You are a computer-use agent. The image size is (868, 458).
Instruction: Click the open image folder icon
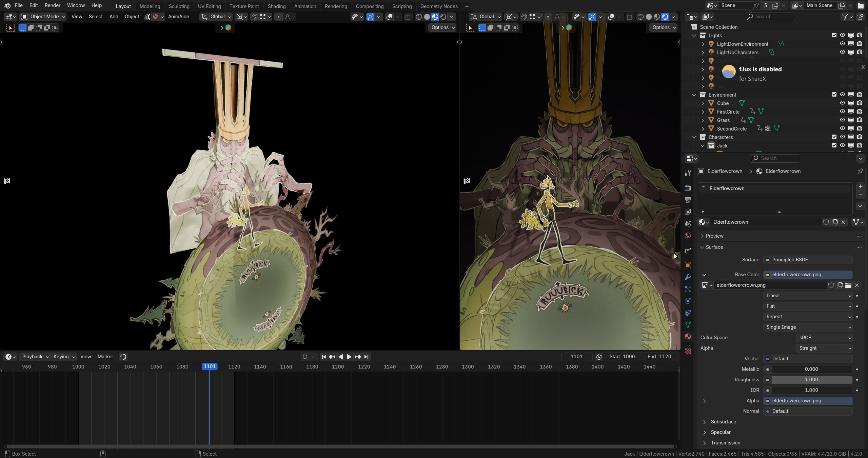(x=848, y=285)
